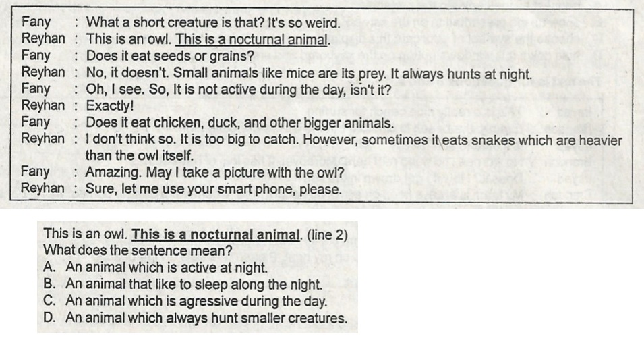Click the first speaker name 'Fany' in the dialogue
This screenshot has width=644, height=349.
[36, 22]
